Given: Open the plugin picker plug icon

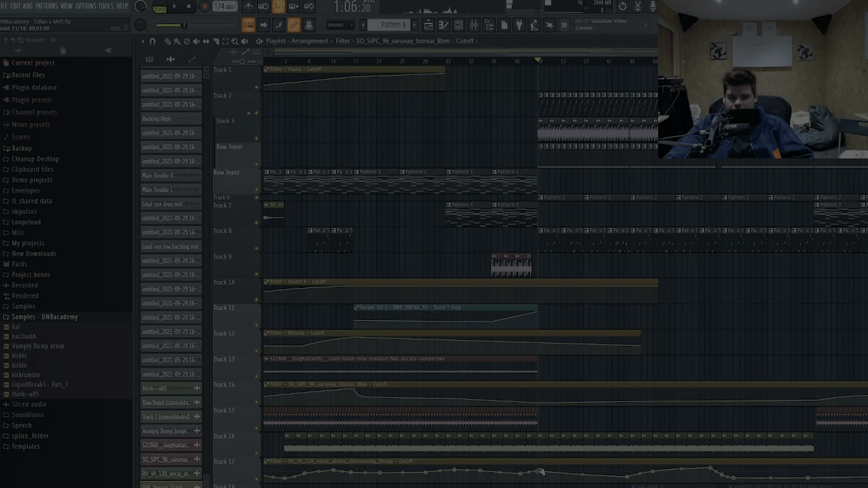Looking at the screenshot, I should [519, 25].
